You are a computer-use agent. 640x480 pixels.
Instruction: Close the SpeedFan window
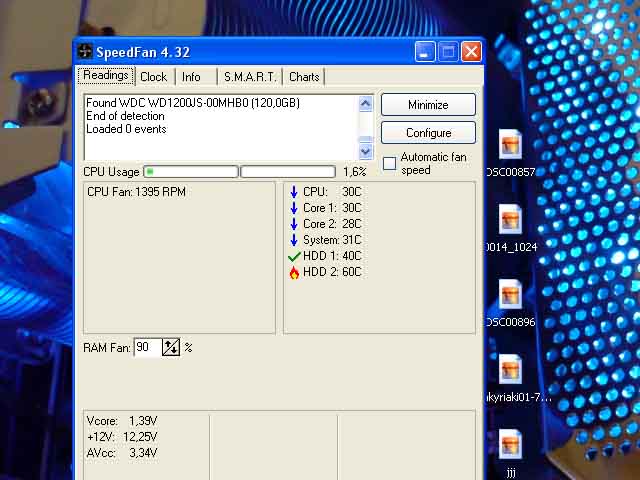coord(471,52)
